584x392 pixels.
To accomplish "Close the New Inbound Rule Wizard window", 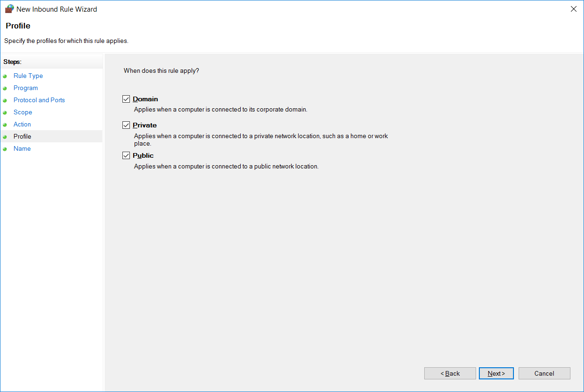I will (574, 9).
